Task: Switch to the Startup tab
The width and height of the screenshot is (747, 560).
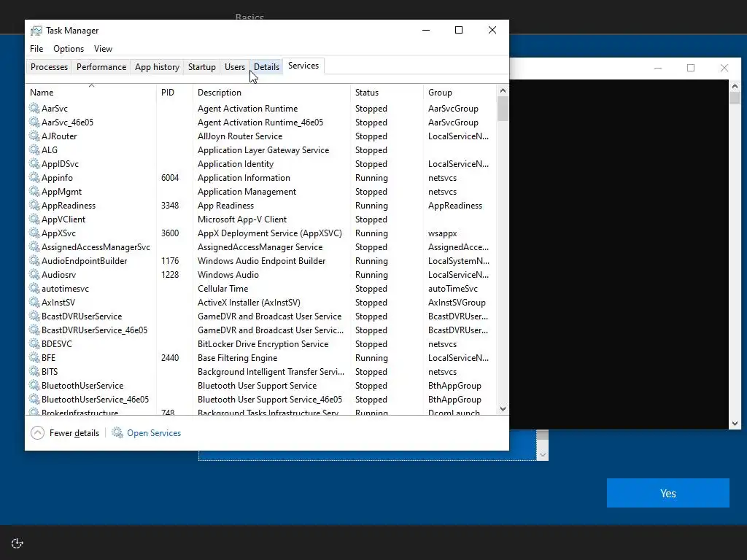Action: click(x=202, y=66)
